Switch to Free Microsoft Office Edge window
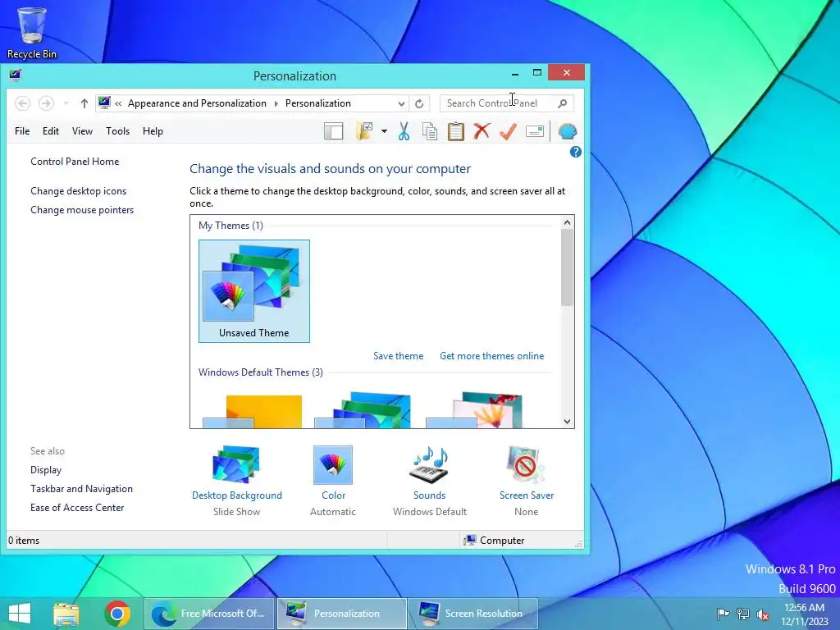This screenshot has height=630, width=840. pos(209,614)
